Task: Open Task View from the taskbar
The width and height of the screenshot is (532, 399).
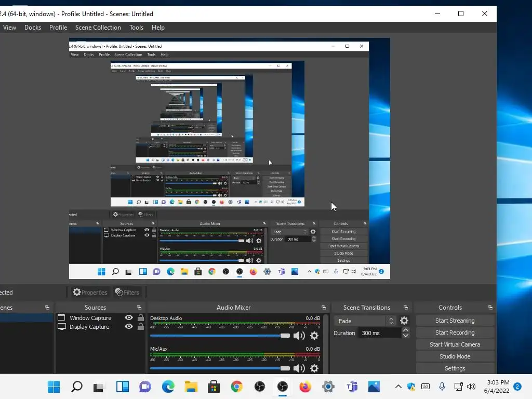Action: [99, 387]
